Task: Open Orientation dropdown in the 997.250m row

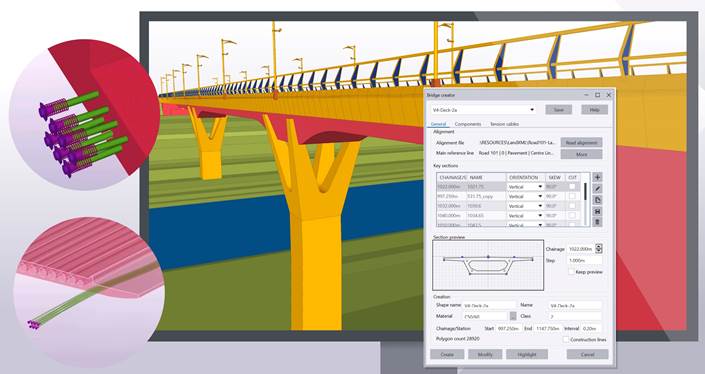Action: (525, 196)
